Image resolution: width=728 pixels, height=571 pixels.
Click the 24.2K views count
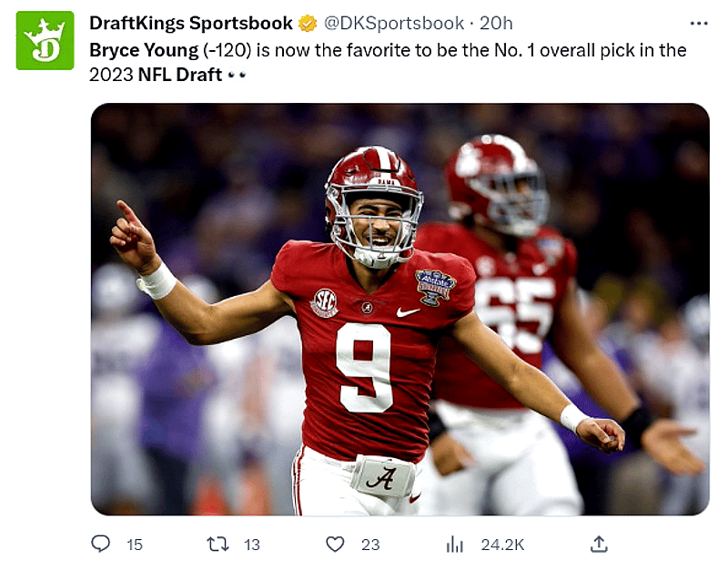pyautogui.click(x=502, y=545)
